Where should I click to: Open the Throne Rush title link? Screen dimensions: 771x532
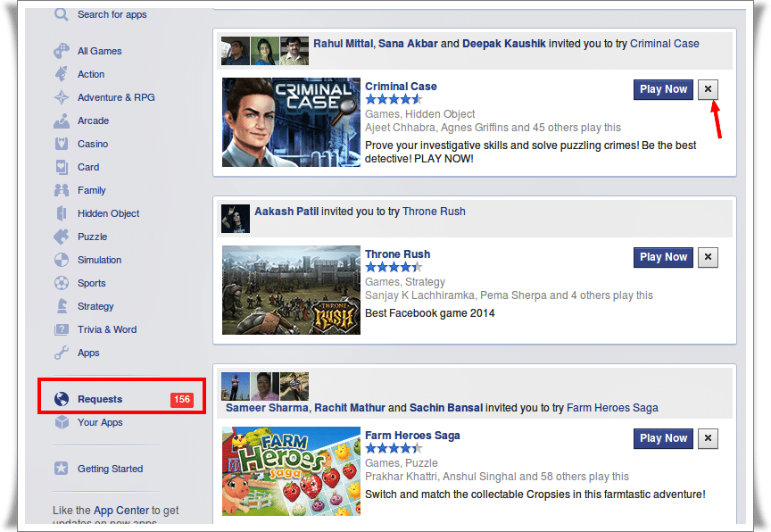397,254
